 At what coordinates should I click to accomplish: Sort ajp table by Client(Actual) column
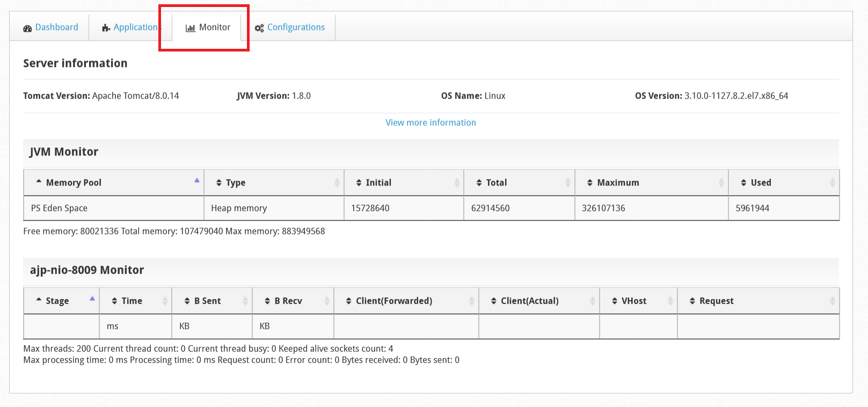tap(539, 301)
